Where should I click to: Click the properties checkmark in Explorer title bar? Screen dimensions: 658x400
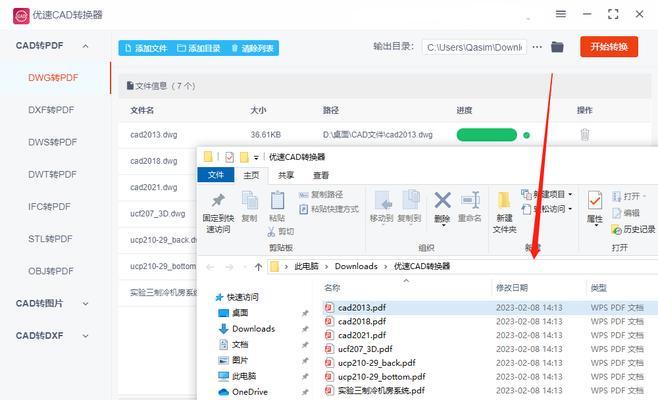tap(229, 157)
